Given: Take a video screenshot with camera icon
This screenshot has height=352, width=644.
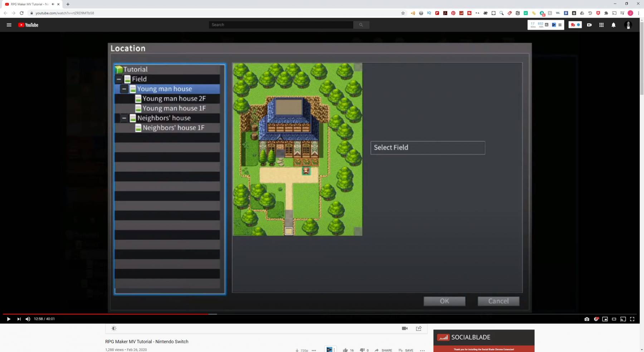Looking at the screenshot, I should pos(587,319).
